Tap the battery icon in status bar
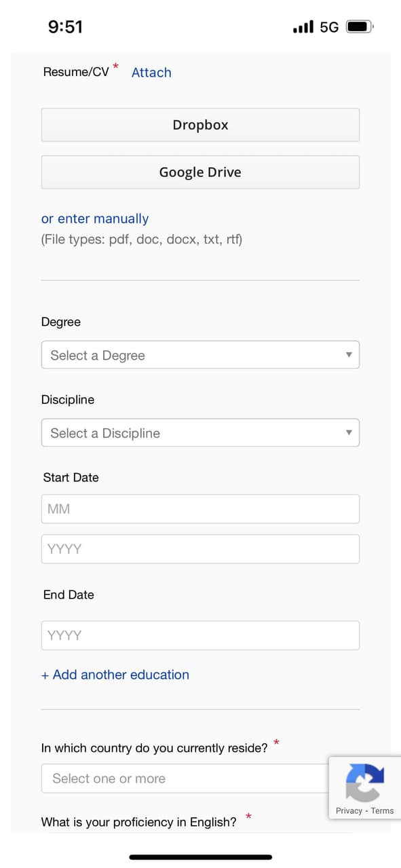 tap(360, 27)
